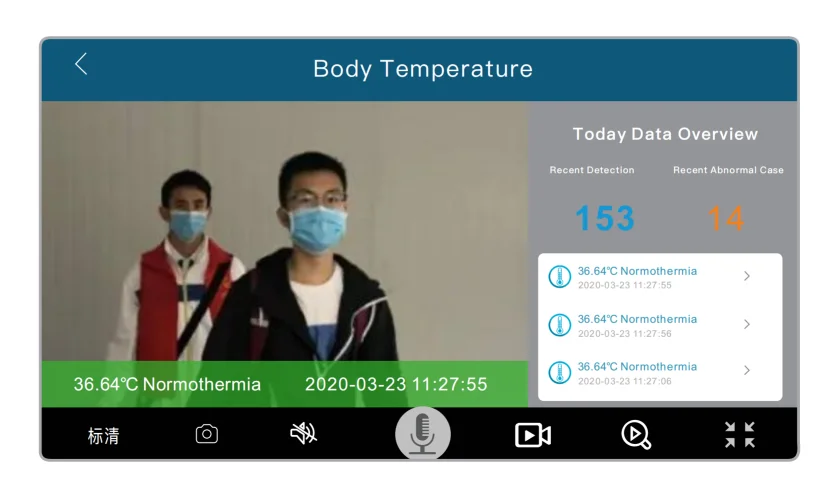Expand the 11:27:06 Normothermia record chevron

pos(747,370)
